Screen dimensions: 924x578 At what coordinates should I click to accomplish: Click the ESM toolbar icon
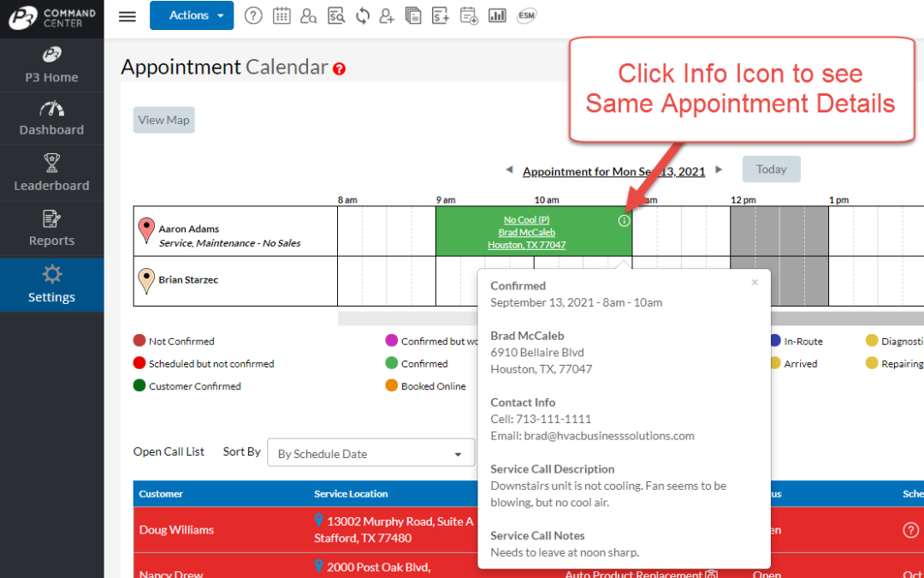point(527,15)
